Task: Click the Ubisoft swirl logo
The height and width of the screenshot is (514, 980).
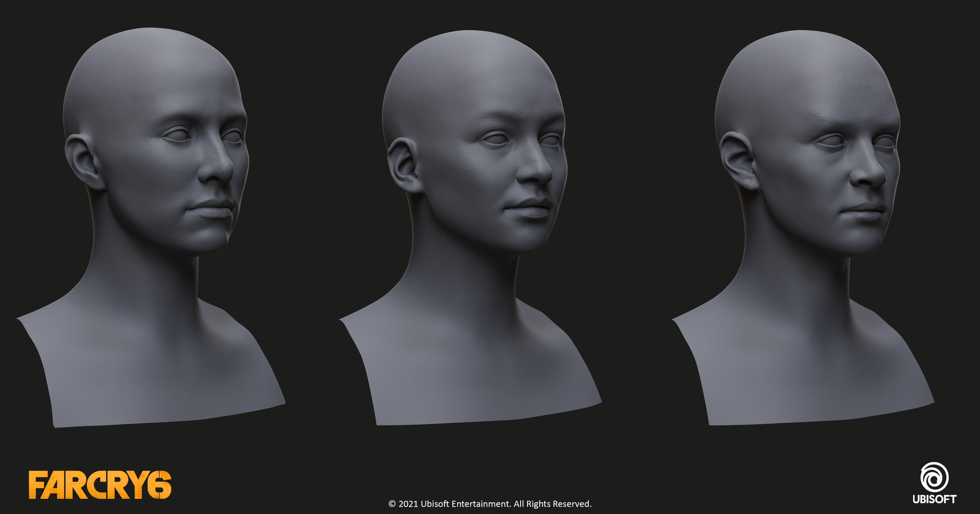Action: [x=934, y=477]
